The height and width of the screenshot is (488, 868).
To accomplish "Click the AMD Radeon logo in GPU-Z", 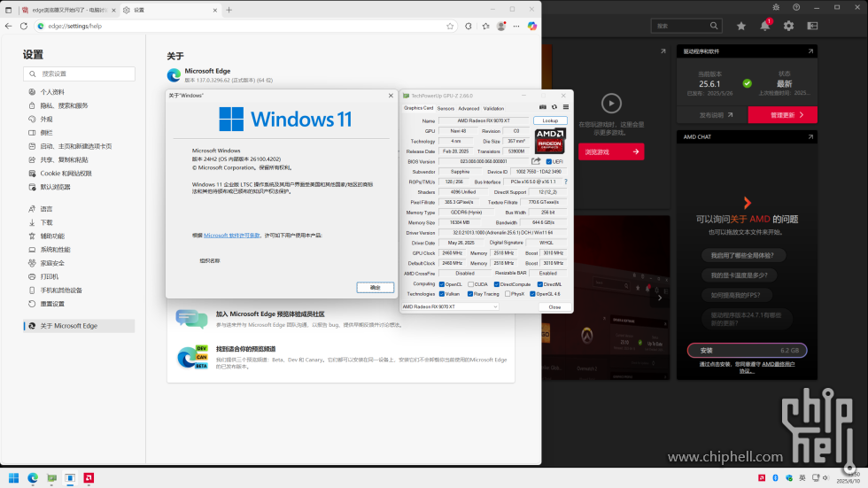I will [550, 141].
